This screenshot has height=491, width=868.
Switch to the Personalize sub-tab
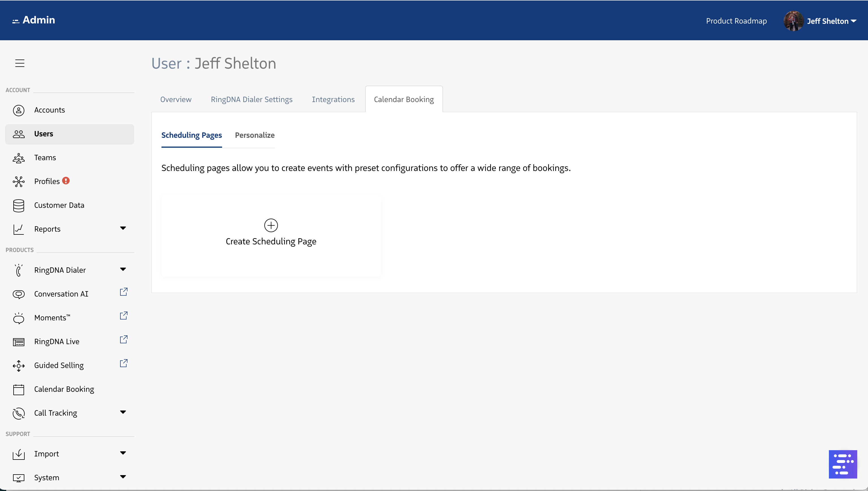[x=254, y=135]
